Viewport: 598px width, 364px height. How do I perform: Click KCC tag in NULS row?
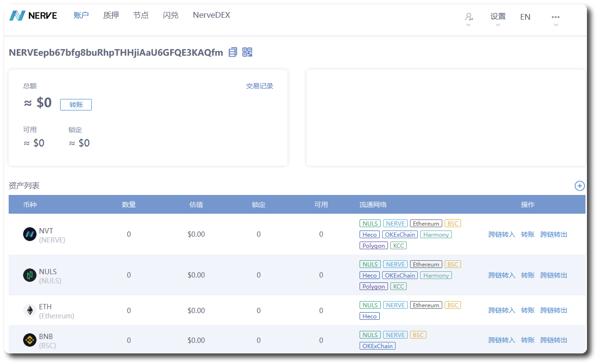(399, 286)
